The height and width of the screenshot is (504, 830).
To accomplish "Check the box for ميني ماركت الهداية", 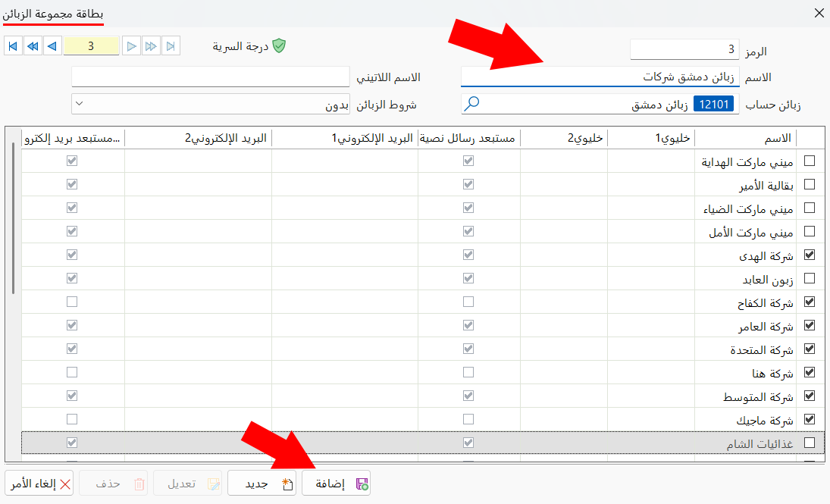I will [810, 161].
